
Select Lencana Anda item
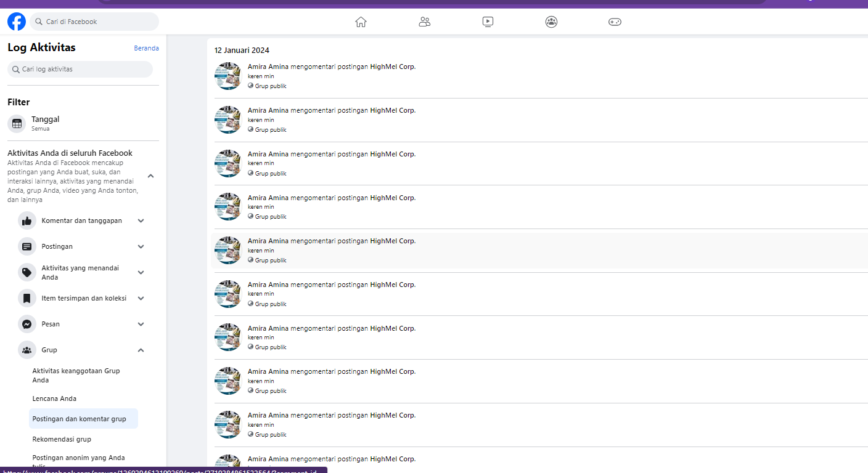pyautogui.click(x=83, y=398)
